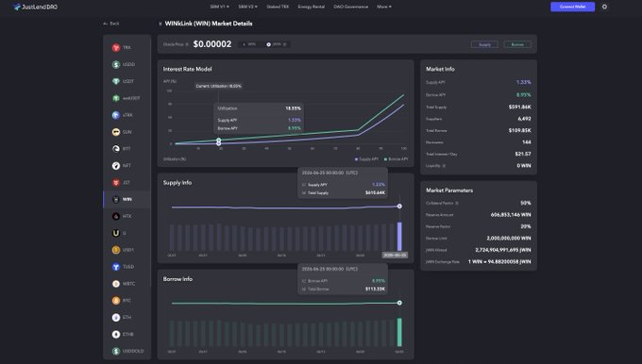Select the sTRX market icon

[116, 115]
